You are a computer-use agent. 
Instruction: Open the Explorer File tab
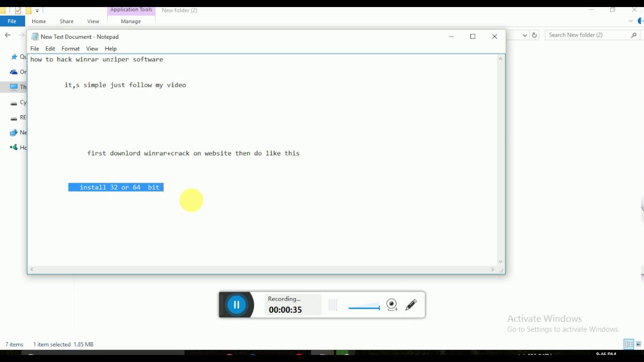click(x=12, y=21)
